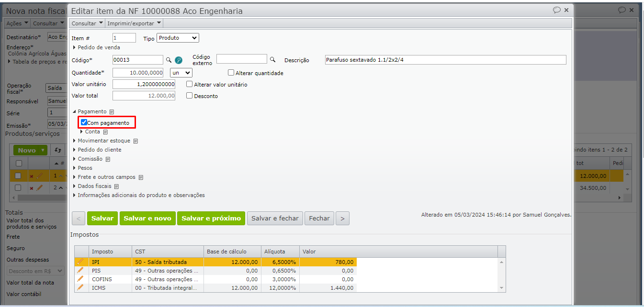Tick checkbox for item 1 in background grid

click(x=18, y=175)
